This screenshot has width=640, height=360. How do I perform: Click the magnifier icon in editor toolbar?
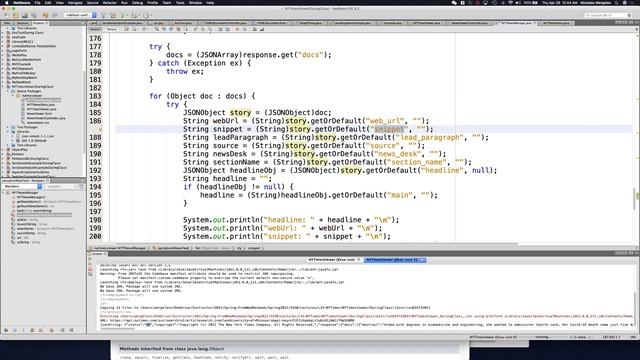coord(157,29)
